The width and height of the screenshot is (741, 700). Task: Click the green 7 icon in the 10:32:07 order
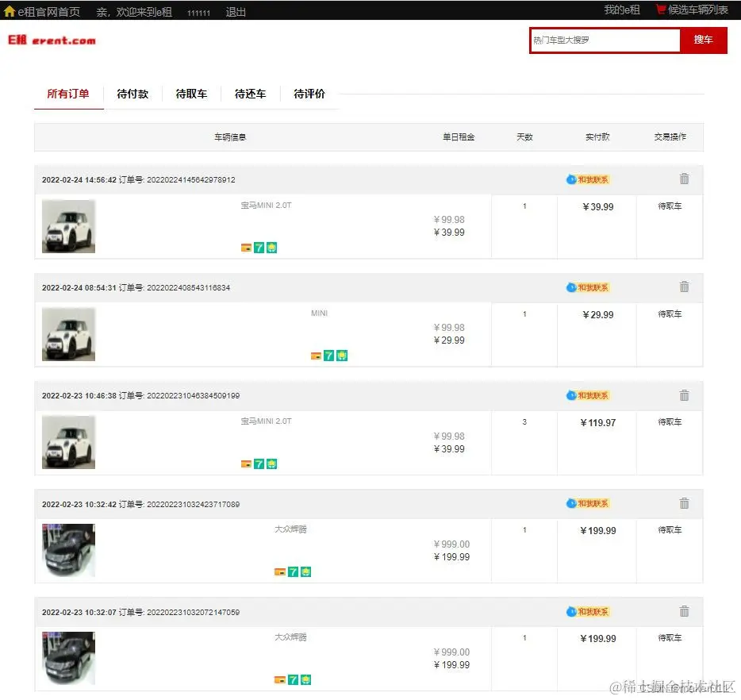click(x=293, y=679)
